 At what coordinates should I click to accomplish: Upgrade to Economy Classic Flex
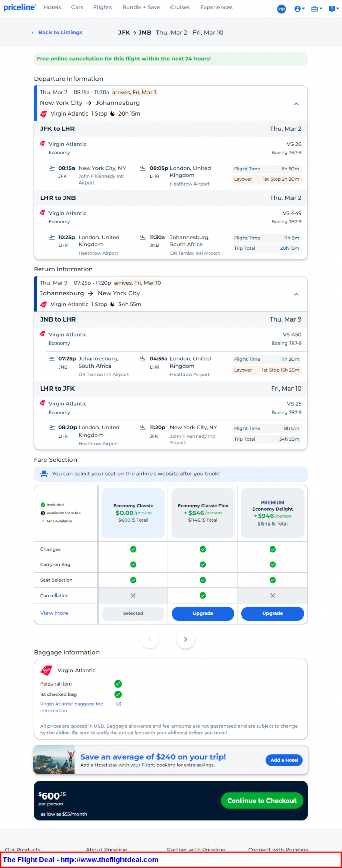[203, 613]
